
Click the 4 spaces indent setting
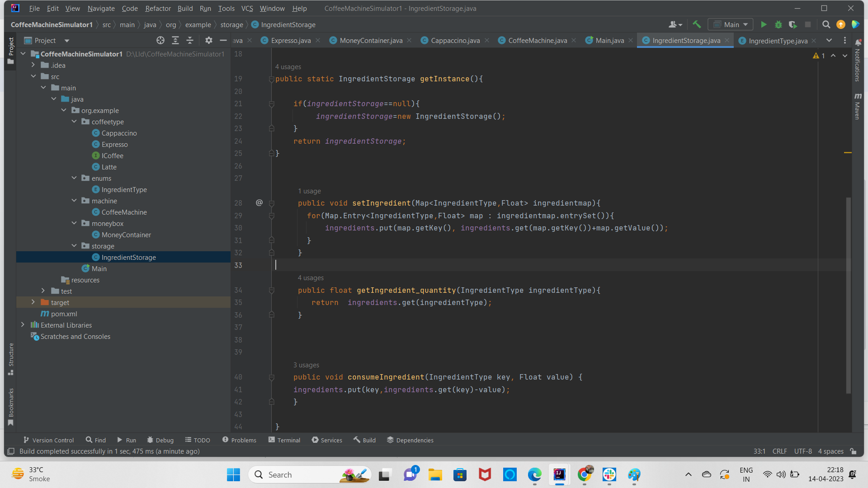pyautogui.click(x=830, y=451)
